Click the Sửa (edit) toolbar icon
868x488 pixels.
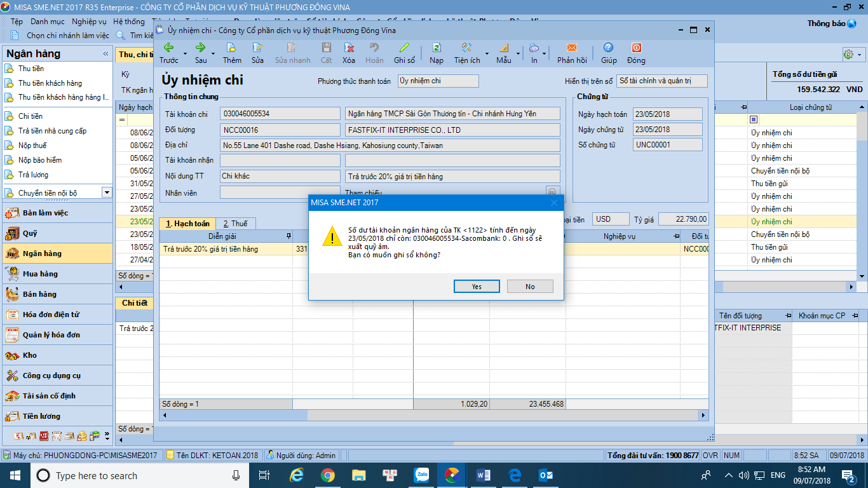tap(257, 48)
